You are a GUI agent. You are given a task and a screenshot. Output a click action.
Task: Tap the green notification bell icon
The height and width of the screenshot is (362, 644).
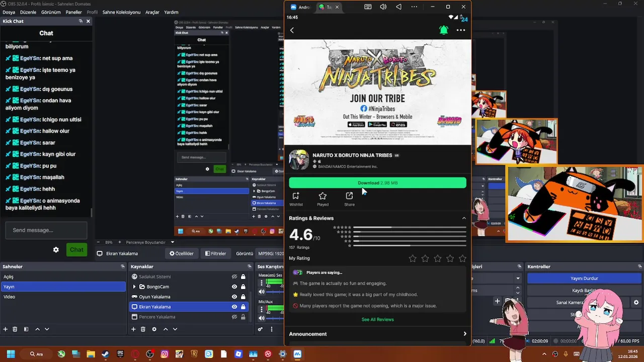tap(444, 30)
